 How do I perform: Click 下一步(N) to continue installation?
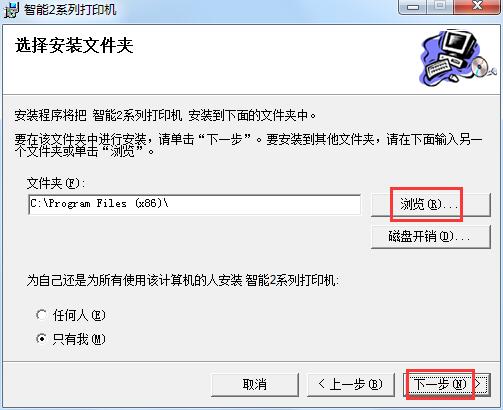(447, 384)
